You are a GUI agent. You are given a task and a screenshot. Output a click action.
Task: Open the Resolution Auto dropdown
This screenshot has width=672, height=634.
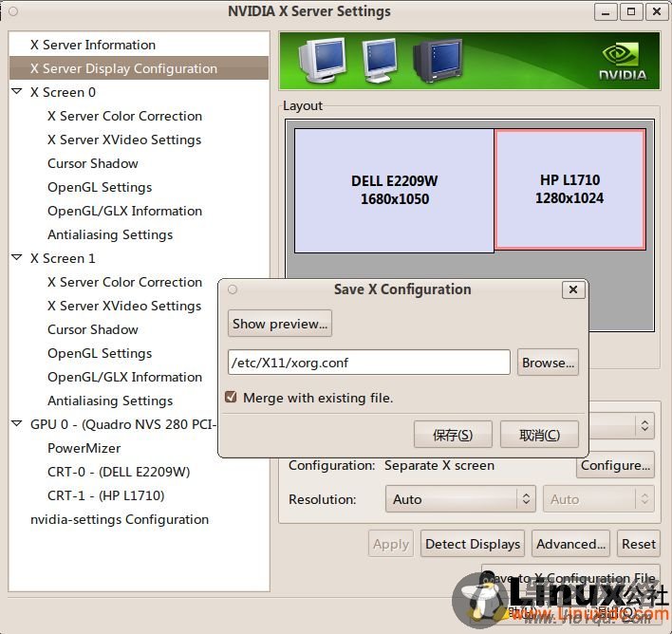coord(460,499)
